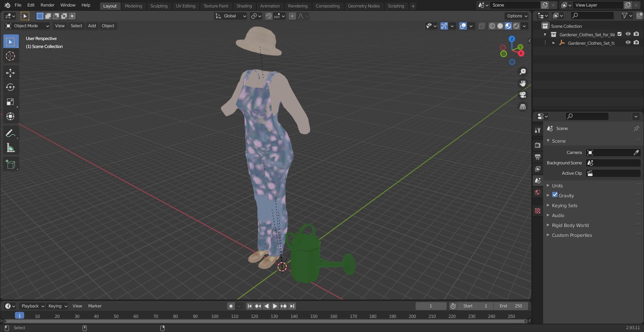
Task: Toggle auto keying record button
Action: (x=231, y=306)
